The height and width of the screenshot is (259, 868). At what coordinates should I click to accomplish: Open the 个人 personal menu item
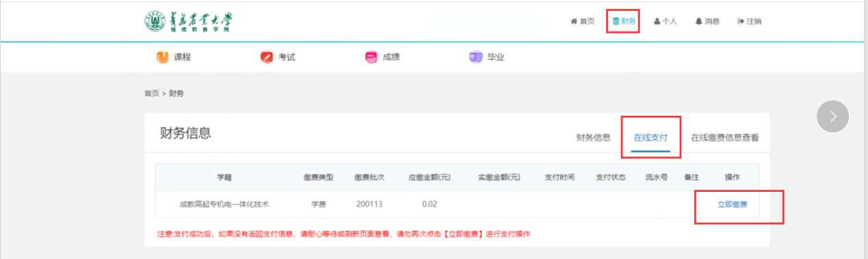(665, 21)
